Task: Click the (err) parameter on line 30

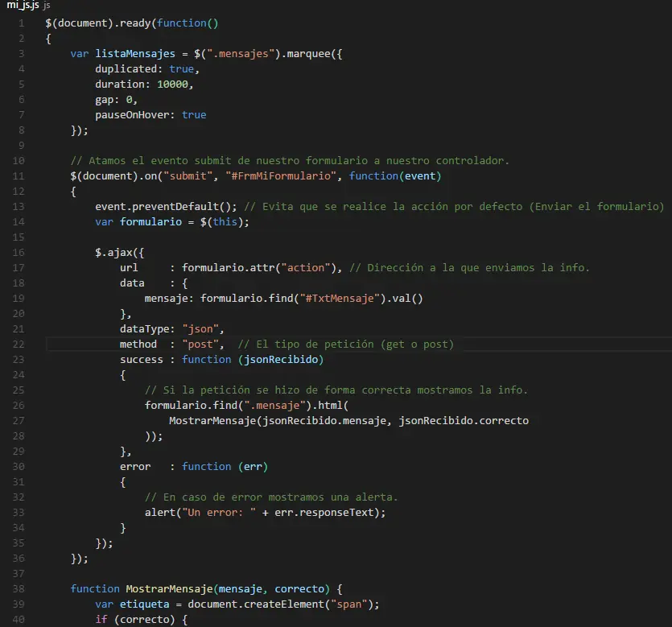Action: [253, 467]
